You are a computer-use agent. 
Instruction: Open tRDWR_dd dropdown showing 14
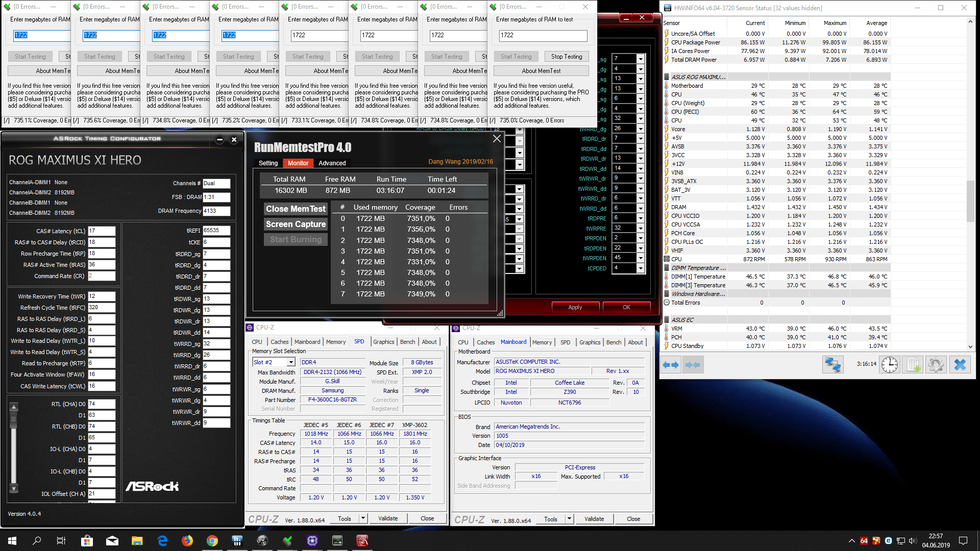(640, 168)
